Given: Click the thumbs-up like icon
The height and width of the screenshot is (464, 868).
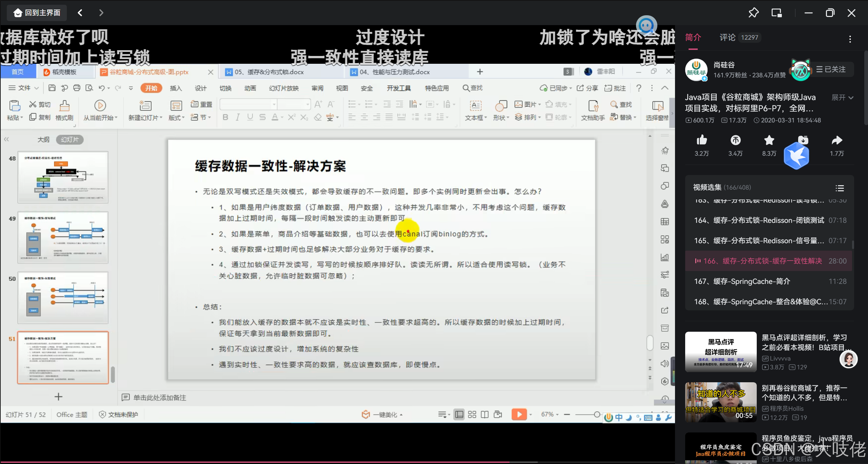Looking at the screenshot, I should [701, 140].
